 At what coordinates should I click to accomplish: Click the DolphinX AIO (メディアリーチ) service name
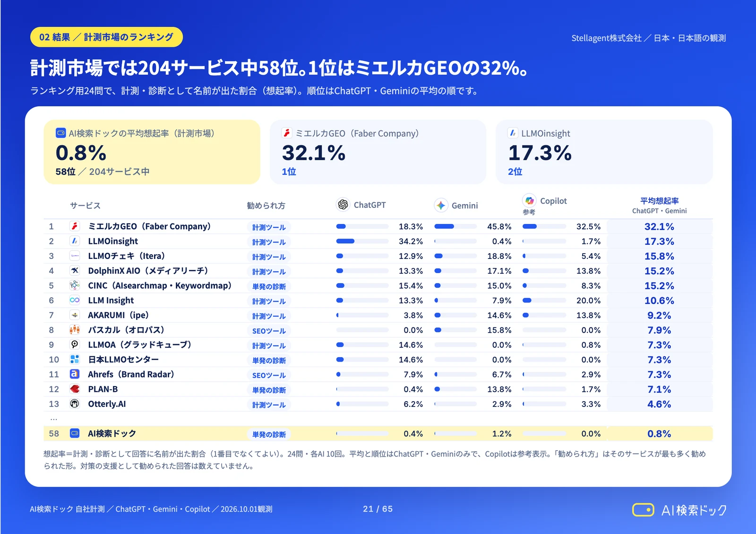click(148, 271)
